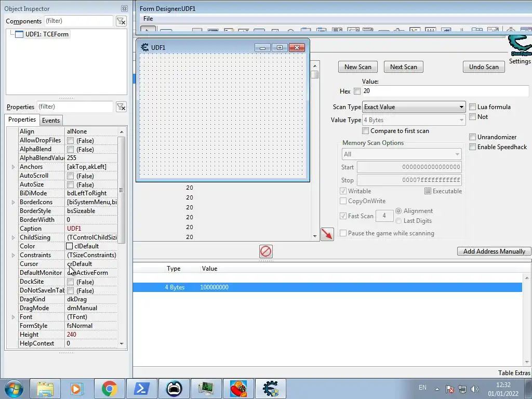Toggle the AllowDropFiles property checkbox
Image resolution: width=532 pixels, height=399 pixels.
(x=70, y=140)
